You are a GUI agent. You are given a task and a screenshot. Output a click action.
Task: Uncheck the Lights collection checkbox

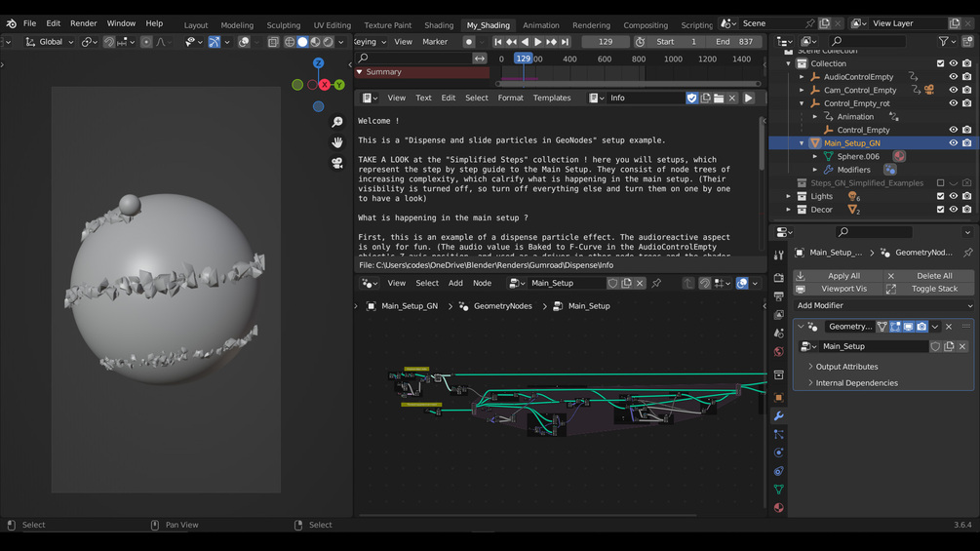click(x=940, y=196)
